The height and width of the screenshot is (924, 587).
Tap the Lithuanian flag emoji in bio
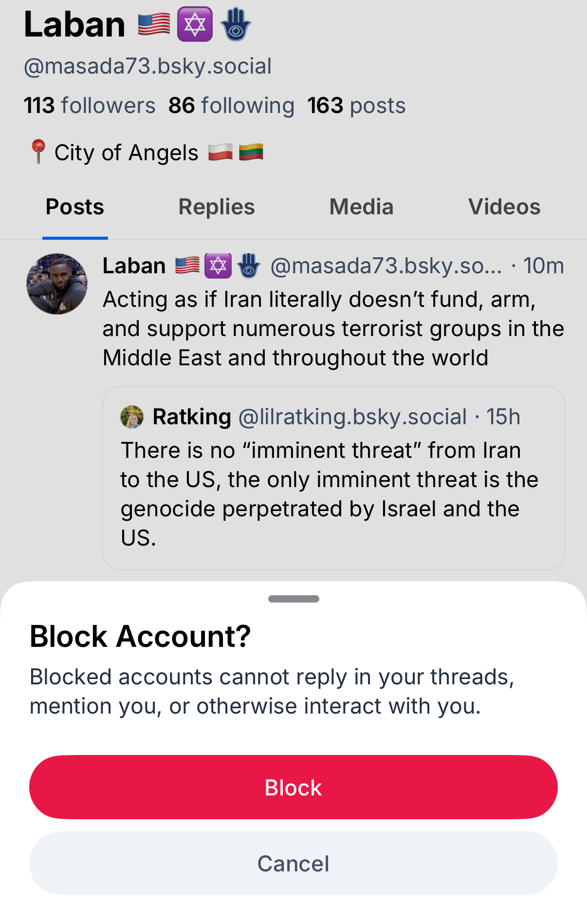click(251, 152)
